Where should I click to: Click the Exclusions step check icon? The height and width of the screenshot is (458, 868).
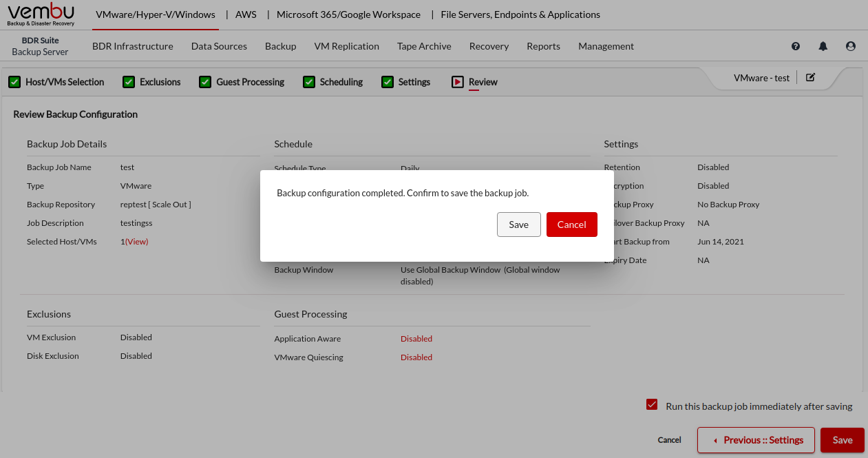point(129,82)
